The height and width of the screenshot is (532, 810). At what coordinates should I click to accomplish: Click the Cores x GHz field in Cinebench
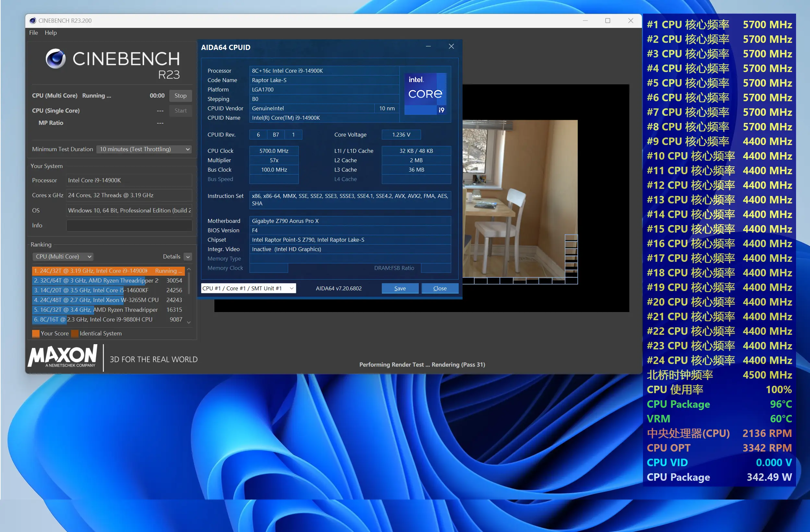click(x=129, y=195)
